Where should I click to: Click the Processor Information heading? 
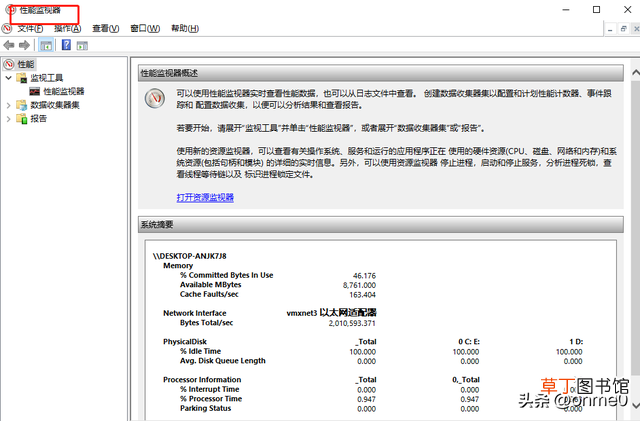[x=202, y=380]
